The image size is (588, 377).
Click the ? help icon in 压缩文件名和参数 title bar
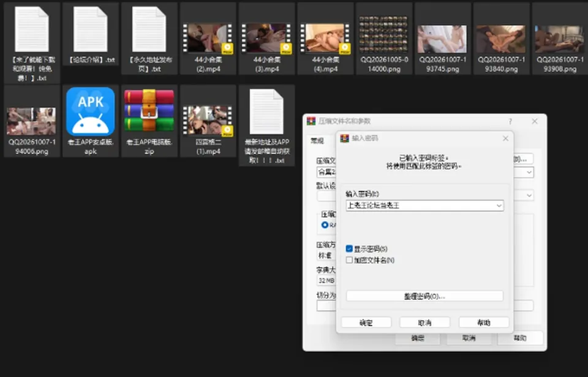(x=510, y=121)
